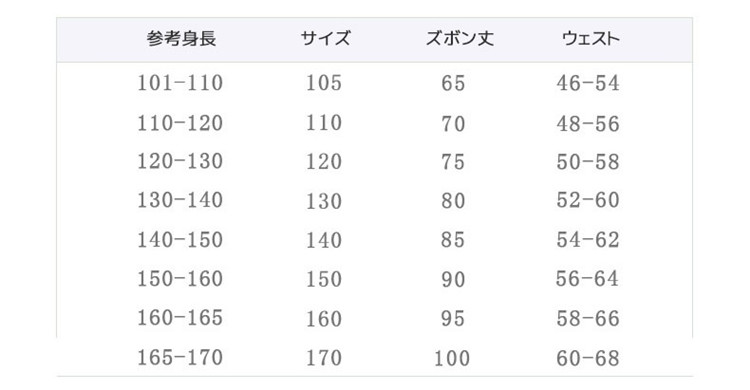Screen dimensions: 750x390
Task: Select the 140-150 height row
Action: (180, 240)
